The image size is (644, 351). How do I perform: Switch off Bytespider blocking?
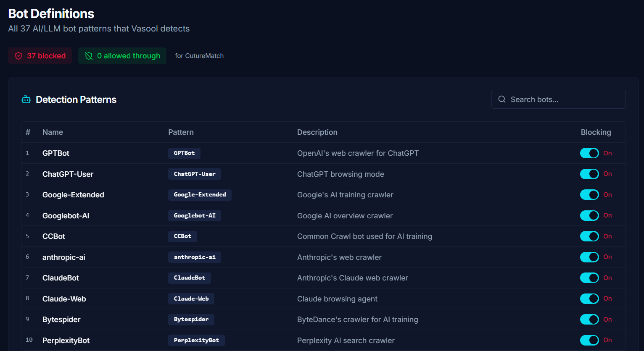pos(589,320)
